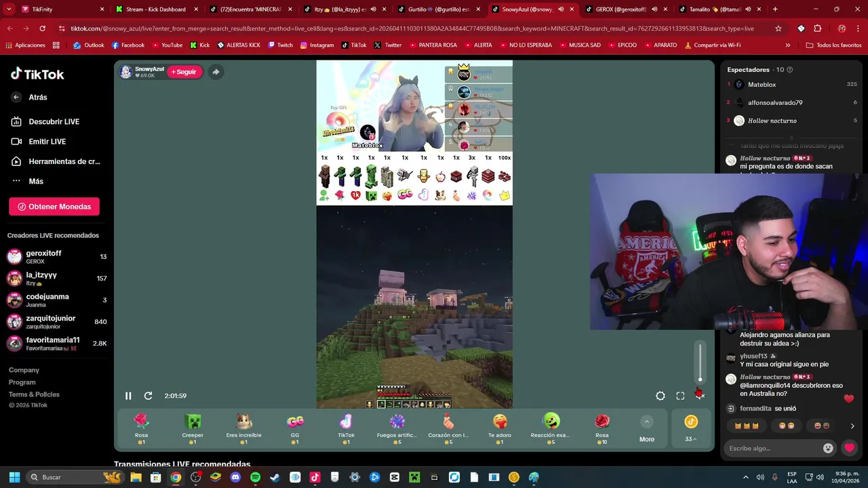
Task: Open SnowyAzul profile avatar
Action: 125,72
